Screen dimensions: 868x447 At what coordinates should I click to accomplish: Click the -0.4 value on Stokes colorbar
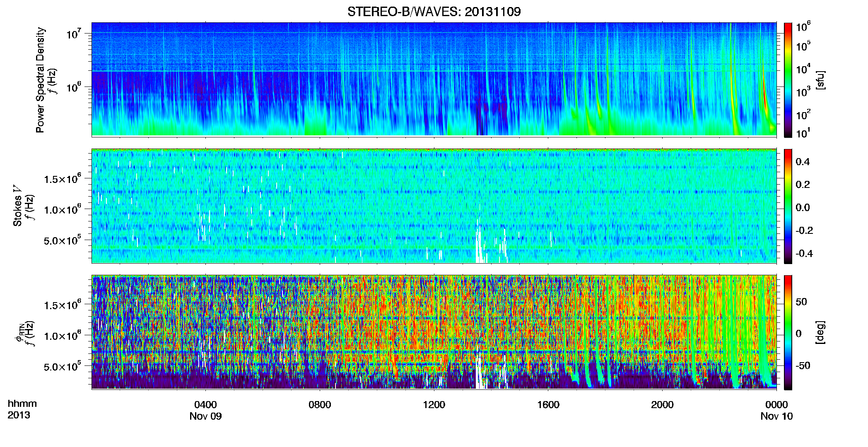(x=804, y=254)
